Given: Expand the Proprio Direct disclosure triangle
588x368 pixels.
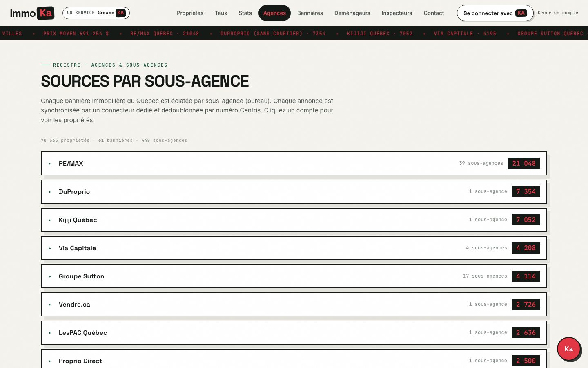Looking at the screenshot, I should (50, 361).
